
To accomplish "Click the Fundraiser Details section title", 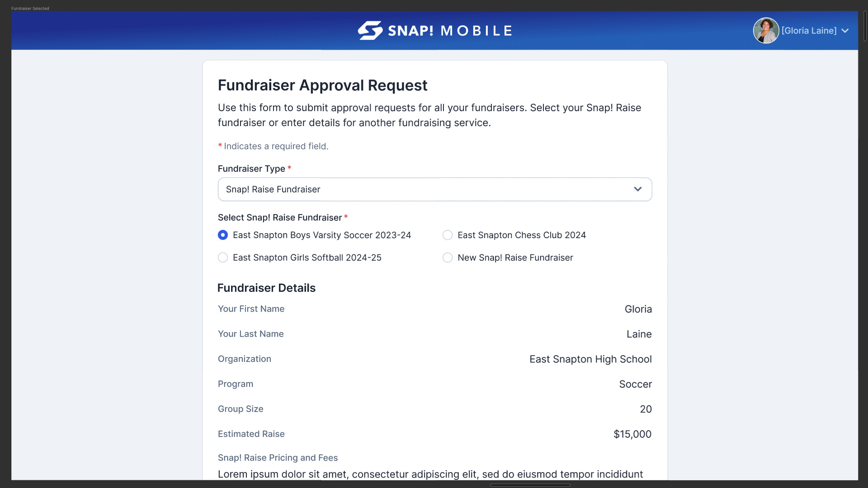I will [266, 288].
